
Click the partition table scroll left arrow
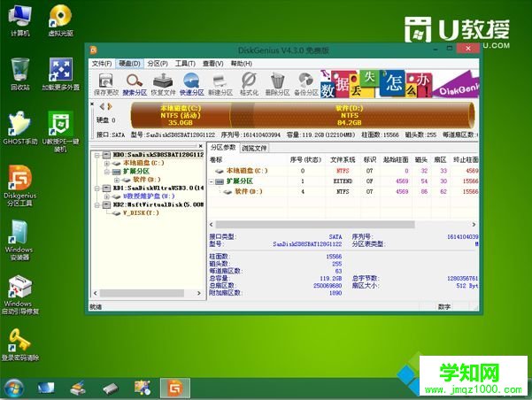[x=212, y=225]
